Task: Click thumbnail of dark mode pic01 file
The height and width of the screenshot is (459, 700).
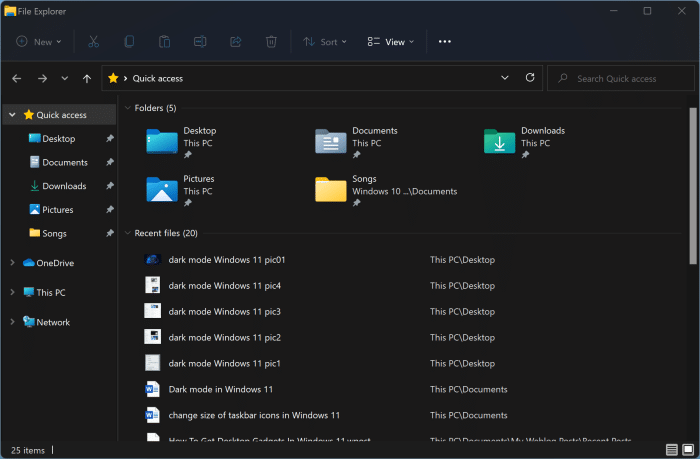Action: (x=153, y=259)
